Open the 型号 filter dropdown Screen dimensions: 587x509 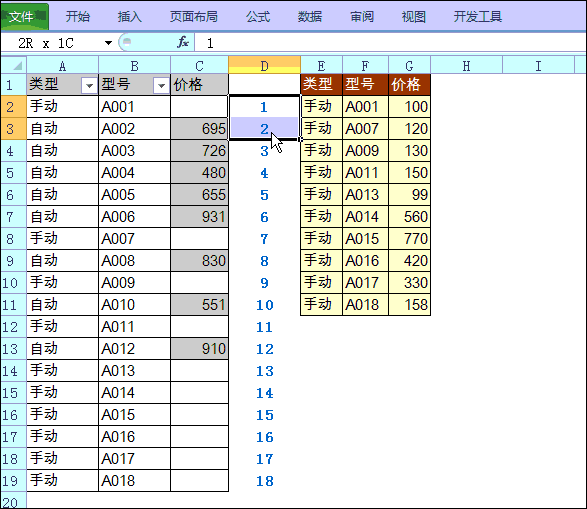click(161, 86)
